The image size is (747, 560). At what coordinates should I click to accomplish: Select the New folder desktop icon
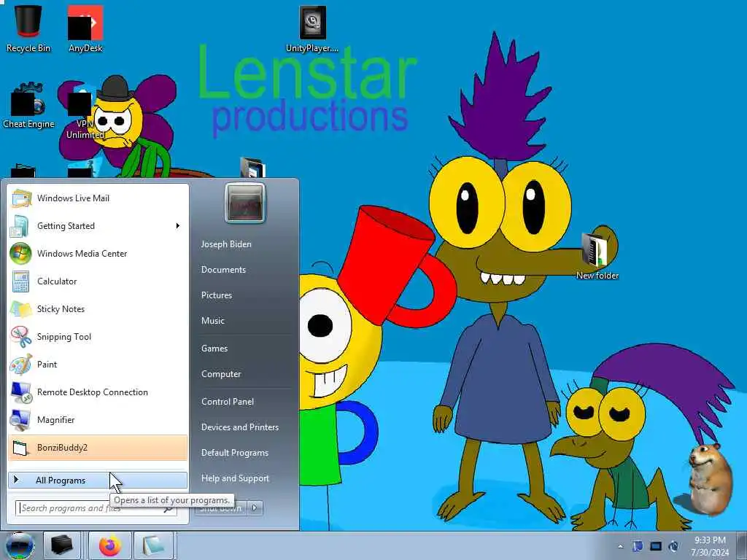pyautogui.click(x=597, y=256)
